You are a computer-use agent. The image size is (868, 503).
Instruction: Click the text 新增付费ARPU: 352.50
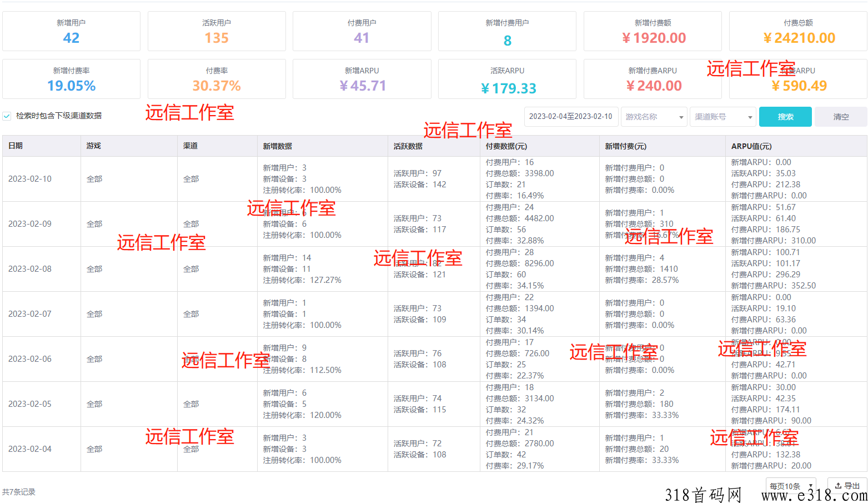point(774,286)
